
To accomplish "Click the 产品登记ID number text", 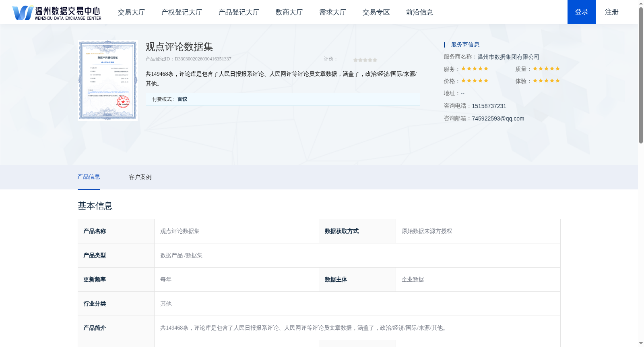I will [188, 59].
